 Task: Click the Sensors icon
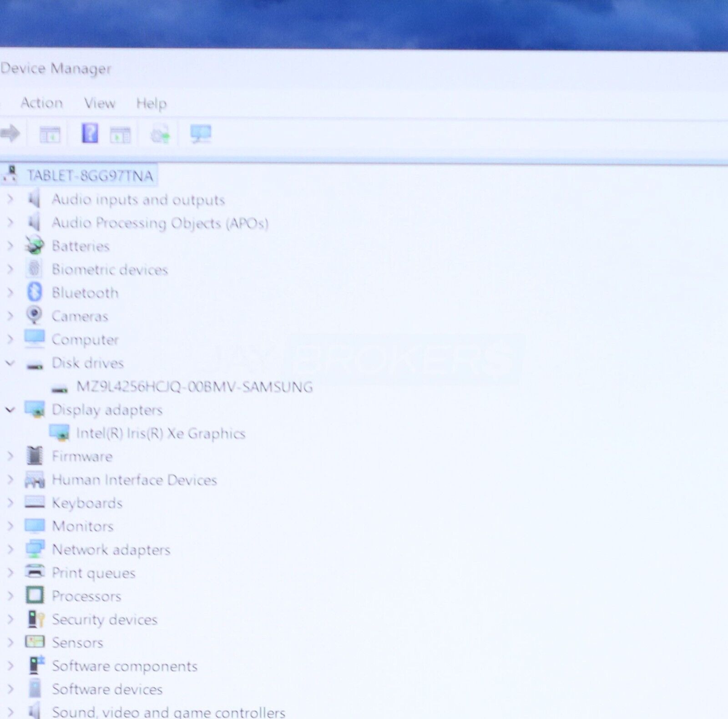[x=35, y=642]
